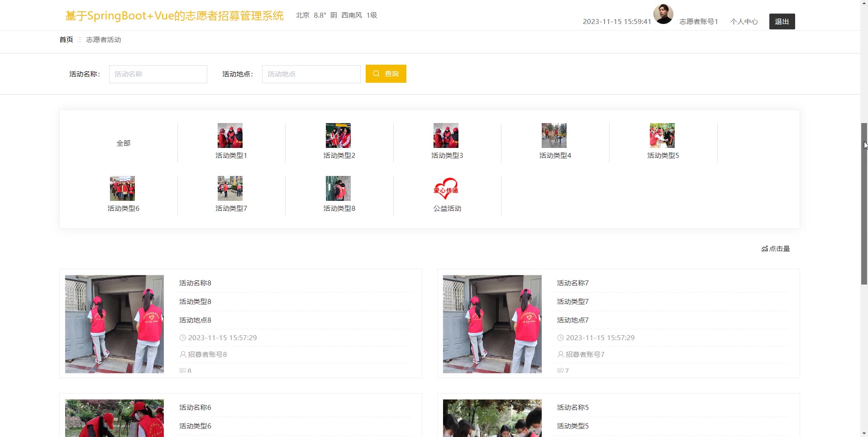Choose the 活动类型3 category image
Viewport: 868px width, 437px height.
446,135
